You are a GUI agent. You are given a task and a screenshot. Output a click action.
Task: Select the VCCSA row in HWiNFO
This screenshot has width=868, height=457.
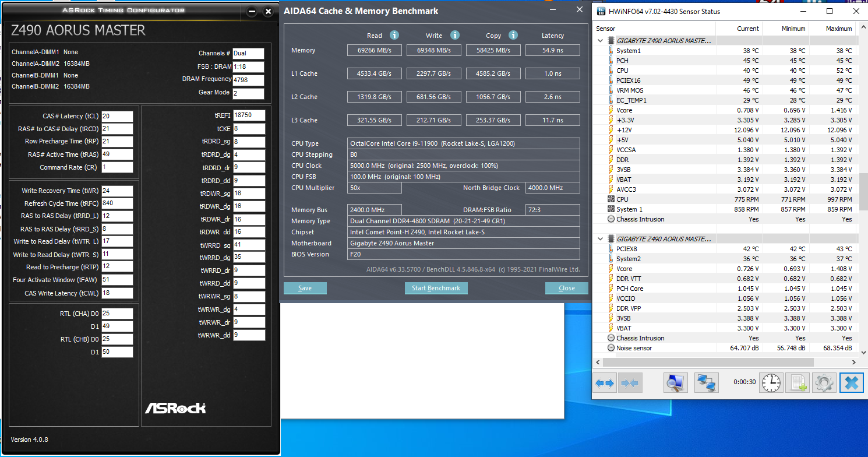[x=725, y=150]
